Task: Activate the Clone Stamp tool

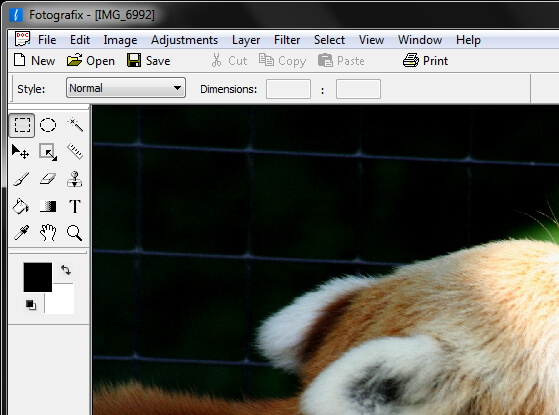Action: click(75, 179)
